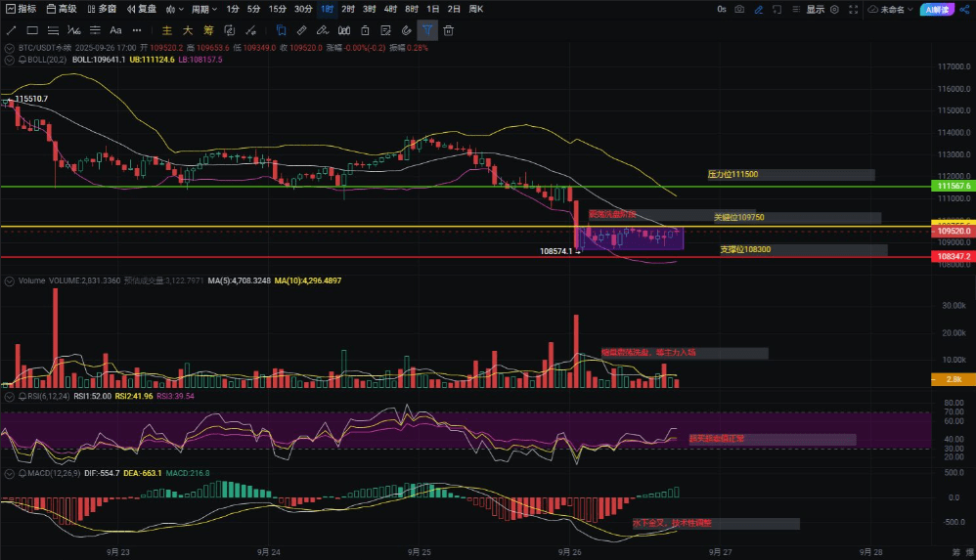976x560 pixels.
Task: Click the 筹 chip distribution icon
Action: click(x=208, y=30)
